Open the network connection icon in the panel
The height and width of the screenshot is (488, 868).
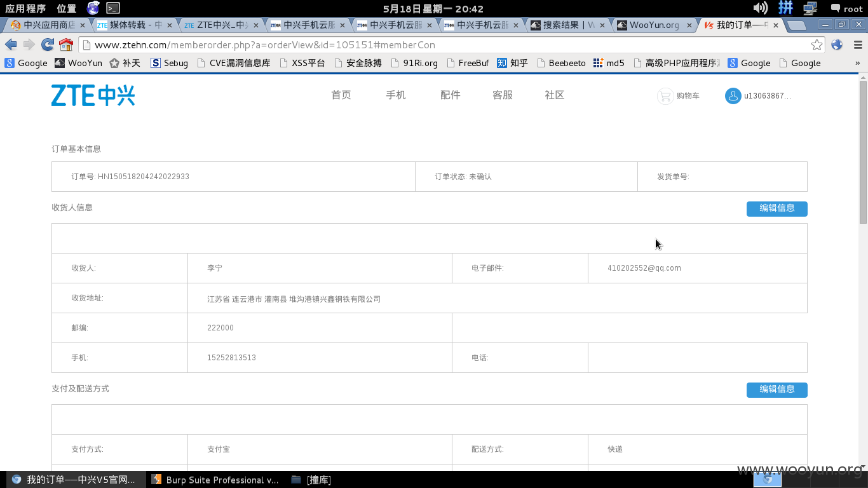click(x=810, y=8)
